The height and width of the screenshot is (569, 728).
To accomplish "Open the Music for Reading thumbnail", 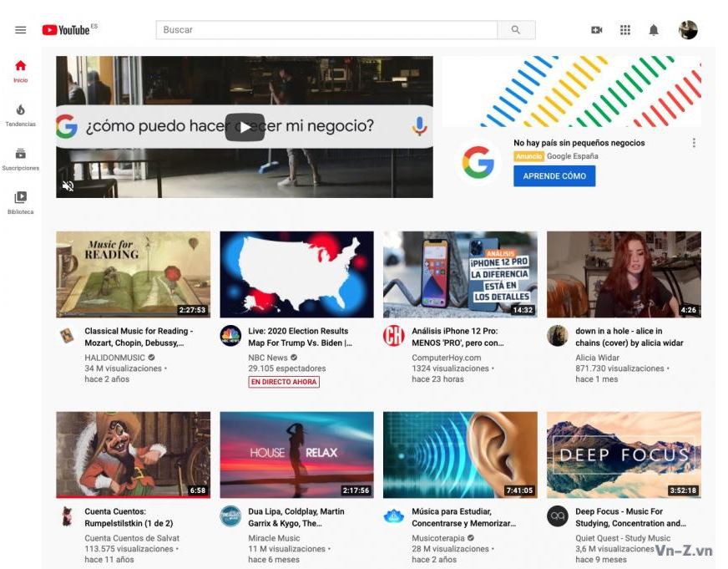I will [134, 275].
